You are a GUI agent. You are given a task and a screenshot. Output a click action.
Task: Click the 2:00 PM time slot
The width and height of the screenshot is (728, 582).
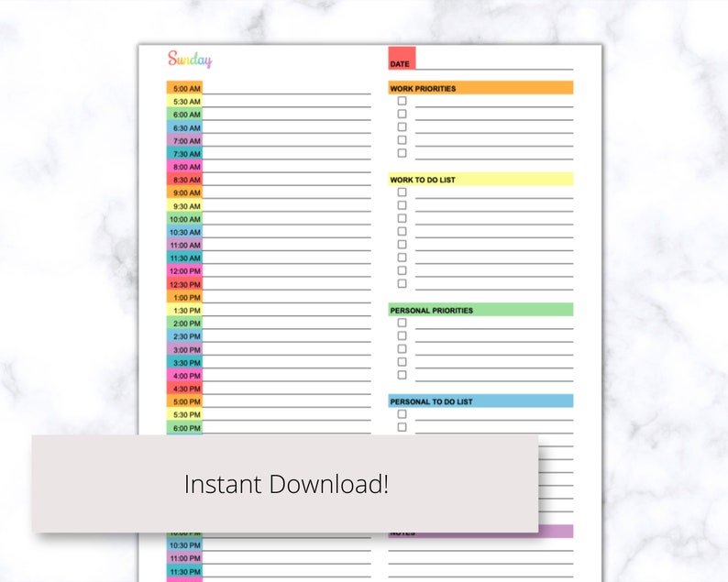pyautogui.click(x=185, y=323)
